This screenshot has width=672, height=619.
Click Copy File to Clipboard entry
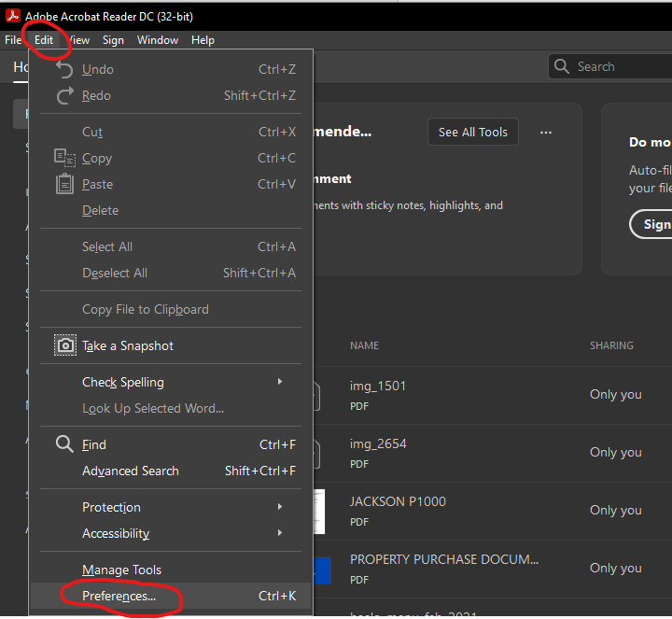tap(171, 309)
